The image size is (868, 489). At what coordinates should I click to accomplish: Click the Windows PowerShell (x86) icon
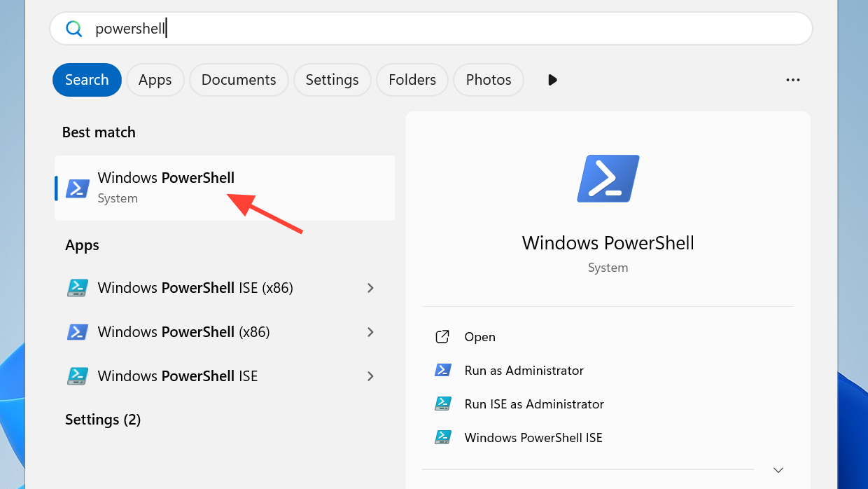(x=77, y=332)
